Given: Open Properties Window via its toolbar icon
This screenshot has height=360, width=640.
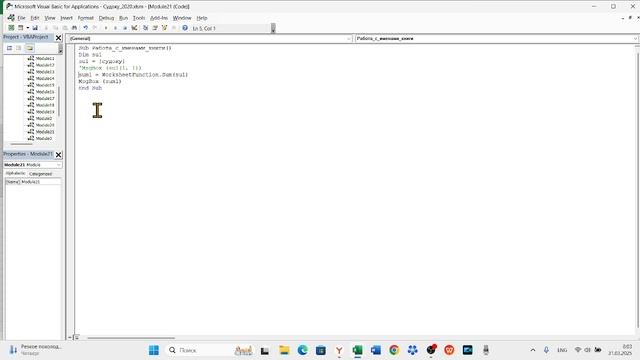Looking at the screenshot, I should [155, 28].
